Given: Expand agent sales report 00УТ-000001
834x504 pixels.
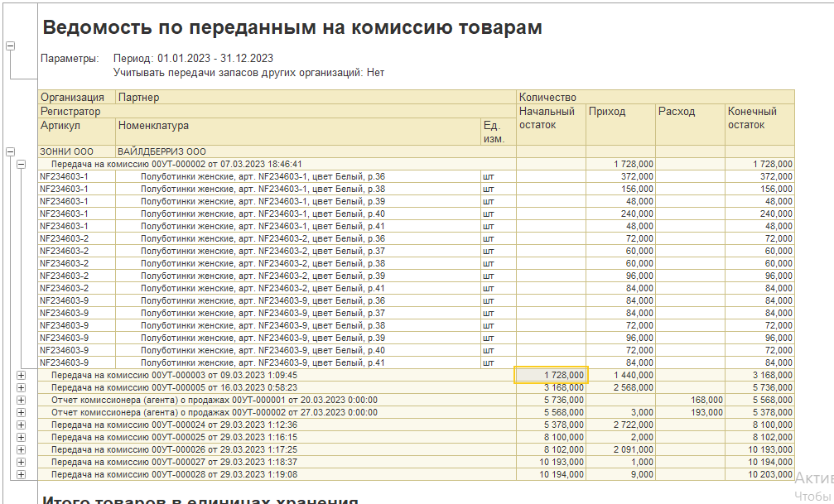Looking at the screenshot, I should tap(21, 400).
